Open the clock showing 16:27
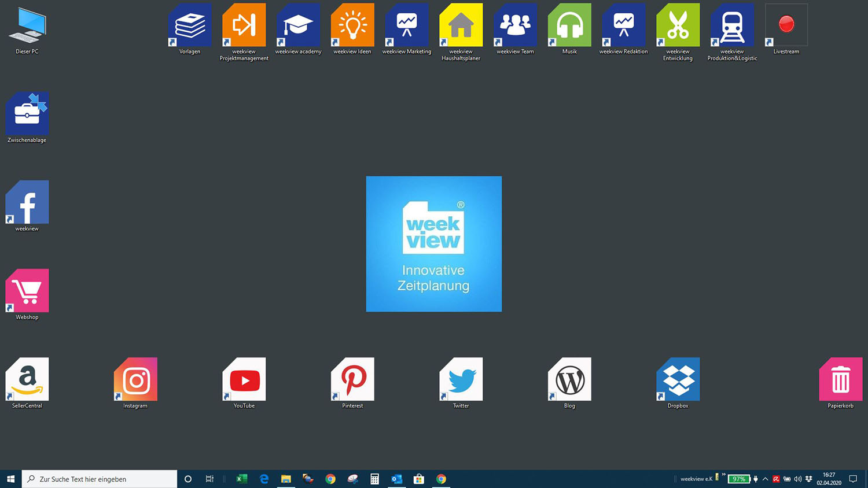This screenshot has height=488, width=868. [x=829, y=479]
